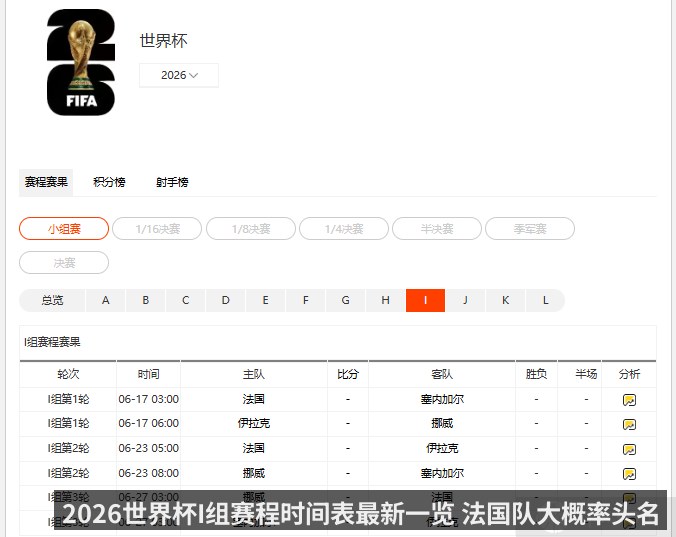
Task: Click the I组赛程赛果 section title
Action: point(52,342)
